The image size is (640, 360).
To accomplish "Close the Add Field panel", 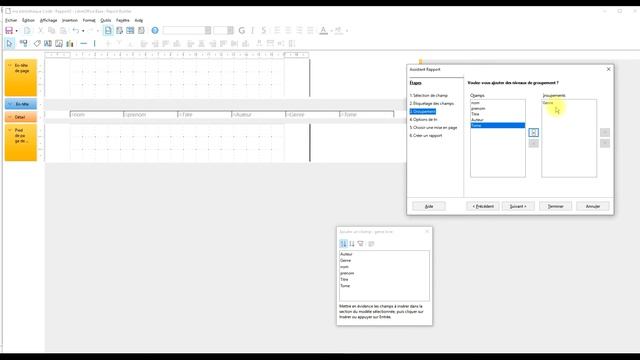I will click(427, 231).
